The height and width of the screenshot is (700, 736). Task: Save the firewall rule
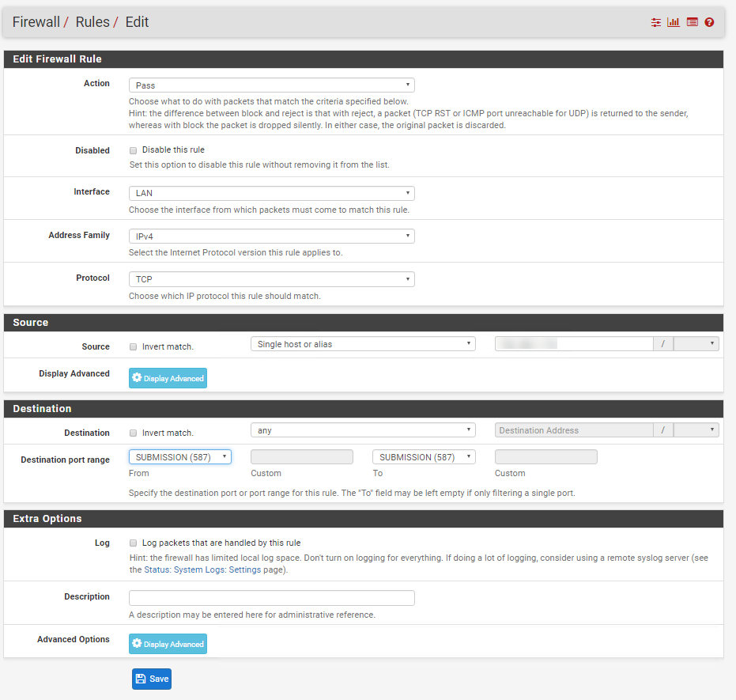[x=151, y=679]
